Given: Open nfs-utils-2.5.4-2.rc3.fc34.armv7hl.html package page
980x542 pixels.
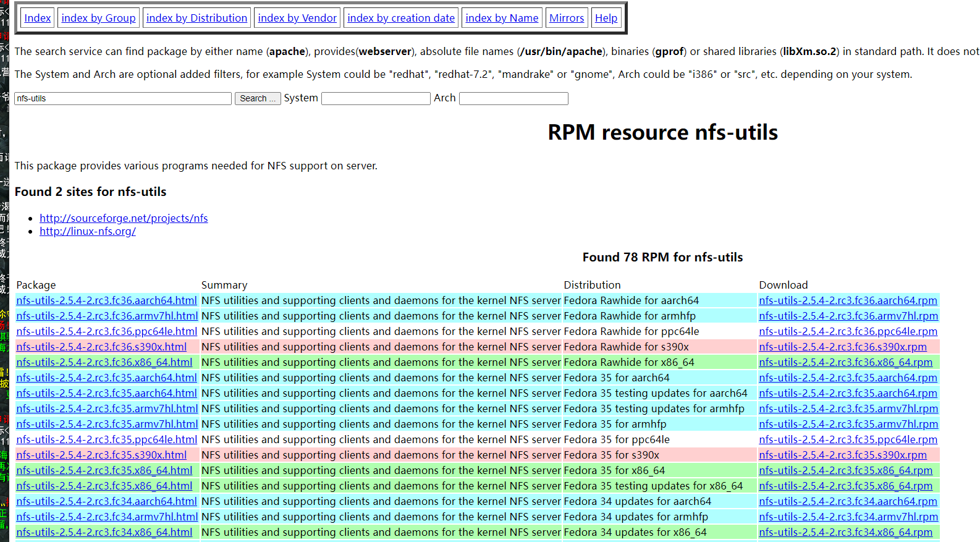Looking at the screenshot, I should [107, 517].
